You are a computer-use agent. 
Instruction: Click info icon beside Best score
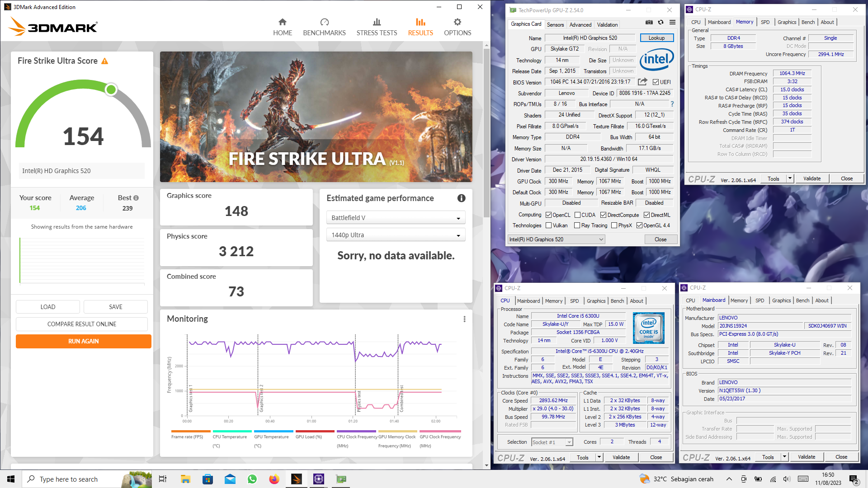pyautogui.click(x=136, y=198)
